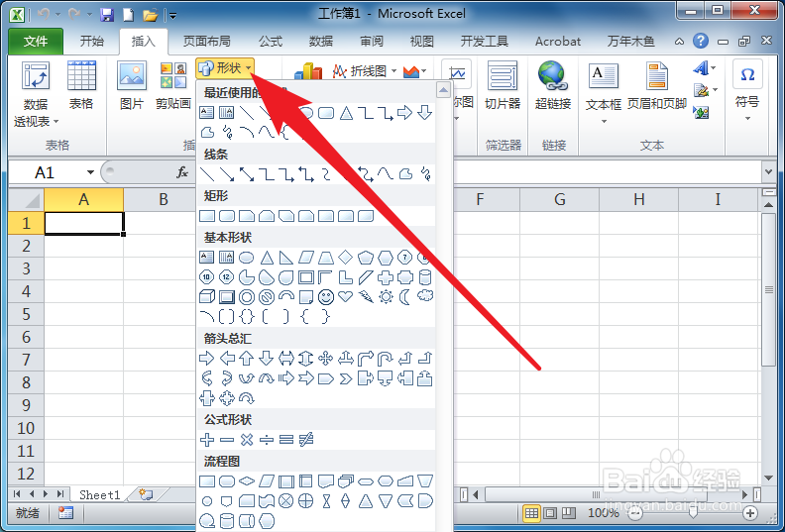The height and width of the screenshot is (532, 785).
Task: Open the Name Box dropdown arrow
Action: (90, 172)
